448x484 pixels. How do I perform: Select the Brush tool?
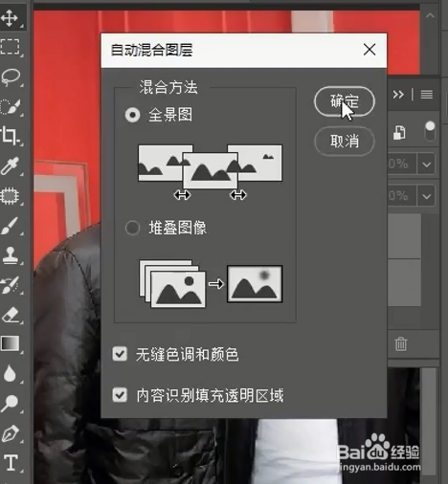pyautogui.click(x=10, y=226)
